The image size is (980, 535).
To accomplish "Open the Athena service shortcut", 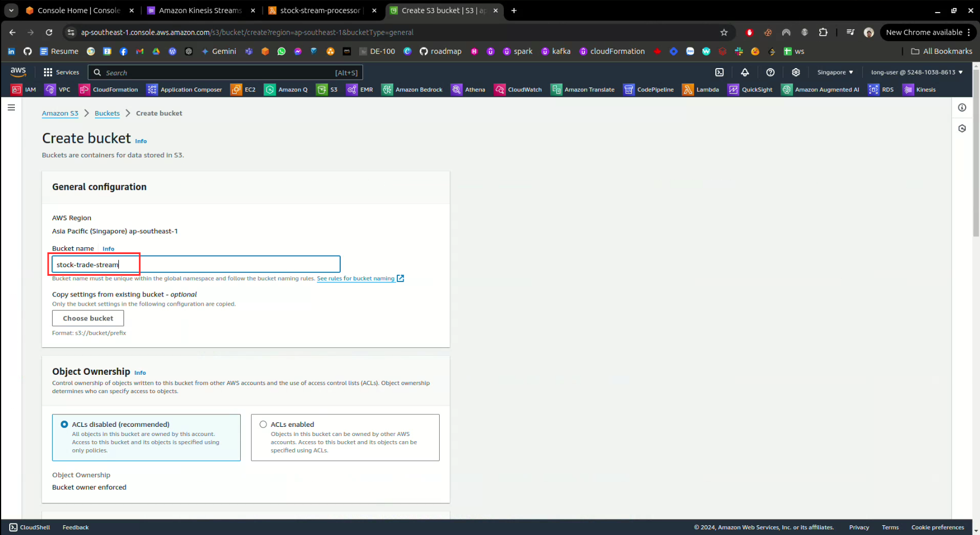I will pyautogui.click(x=468, y=89).
